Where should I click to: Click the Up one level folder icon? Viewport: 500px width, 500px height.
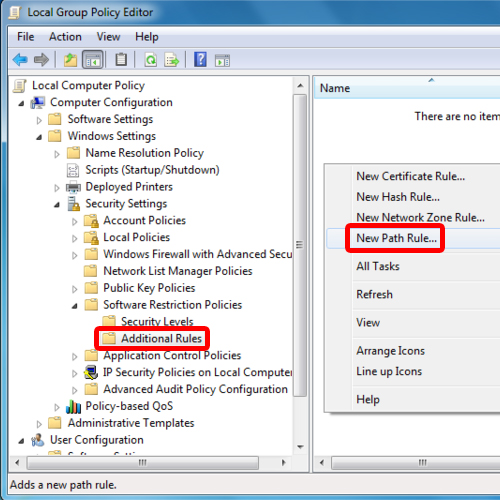(70, 60)
